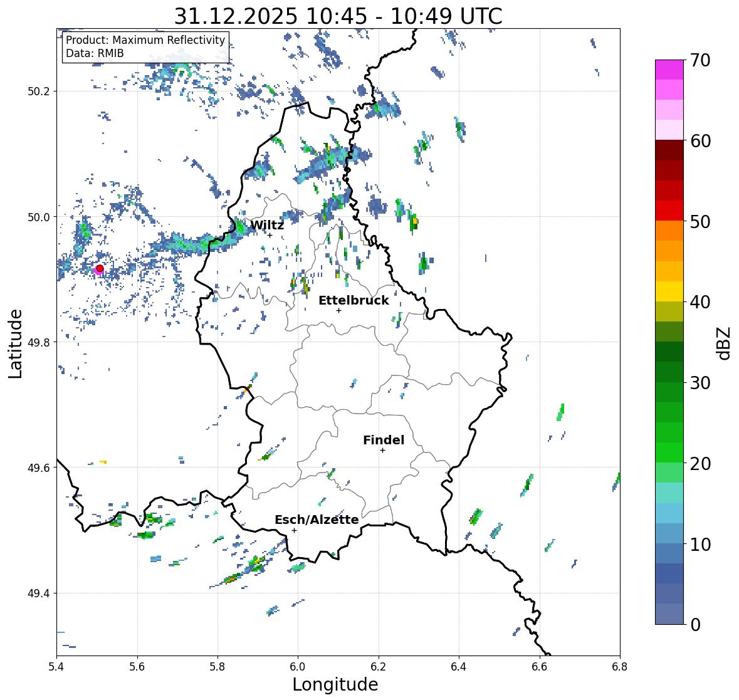Click the 6.4 longitude tick label
The height and width of the screenshot is (700, 739).
pyautogui.click(x=459, y=667)
